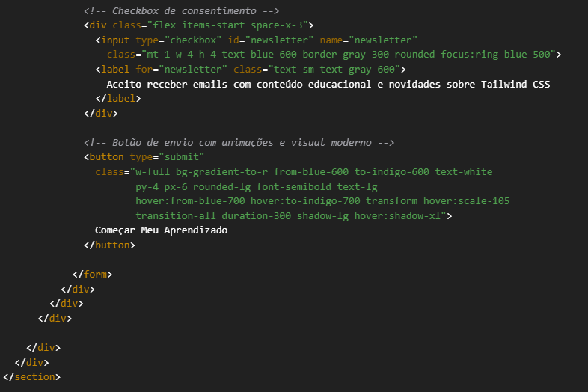Click the hover:scale-105 class text

point(467,201)
